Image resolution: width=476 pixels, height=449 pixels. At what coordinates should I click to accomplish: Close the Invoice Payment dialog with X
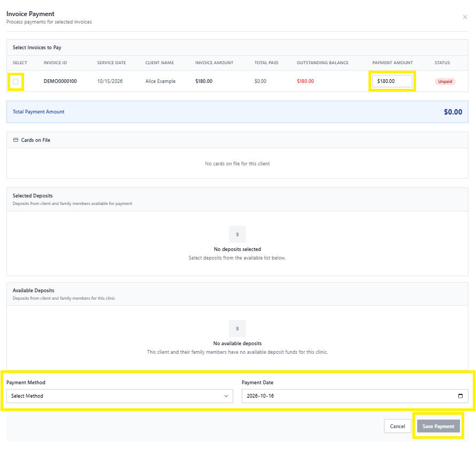(x=465, y=17)
